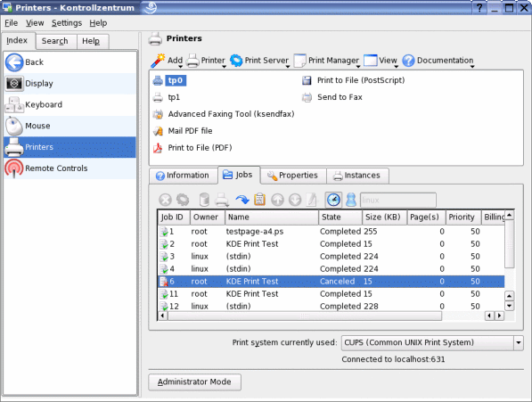Open the print system combo box
Screen dimensions: 532x402
[432, 342]
